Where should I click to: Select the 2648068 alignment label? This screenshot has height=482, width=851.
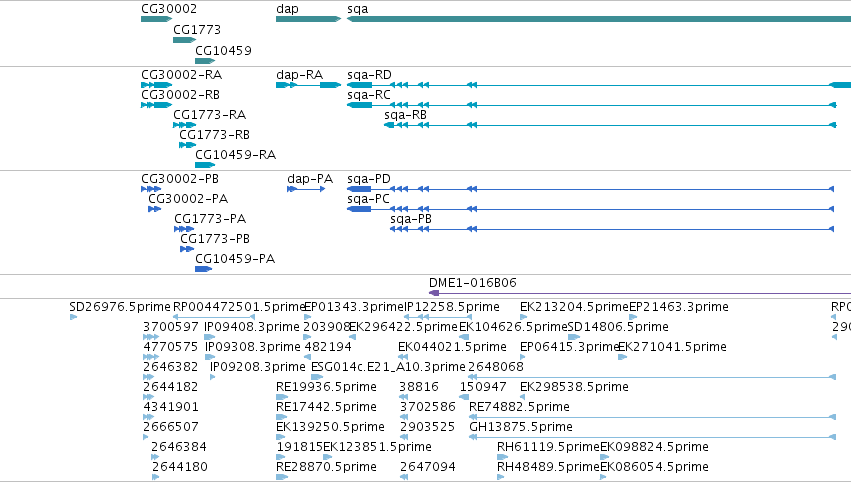[496, 367]
